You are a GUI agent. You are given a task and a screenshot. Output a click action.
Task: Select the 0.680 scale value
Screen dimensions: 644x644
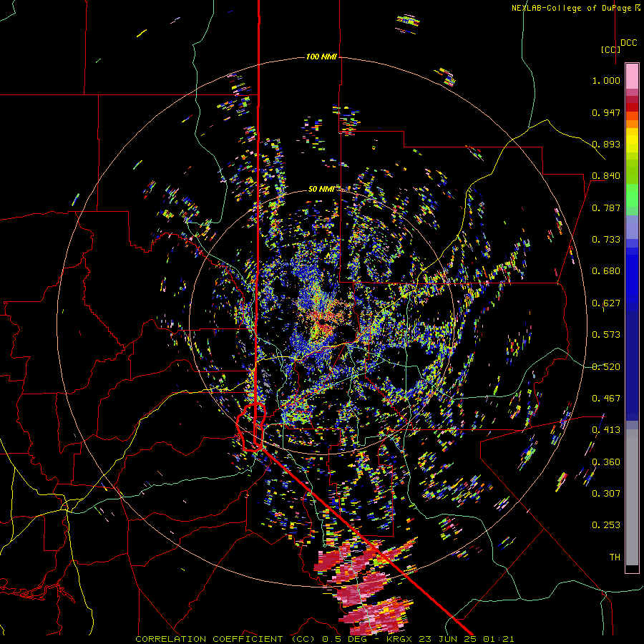click(606, 271)
